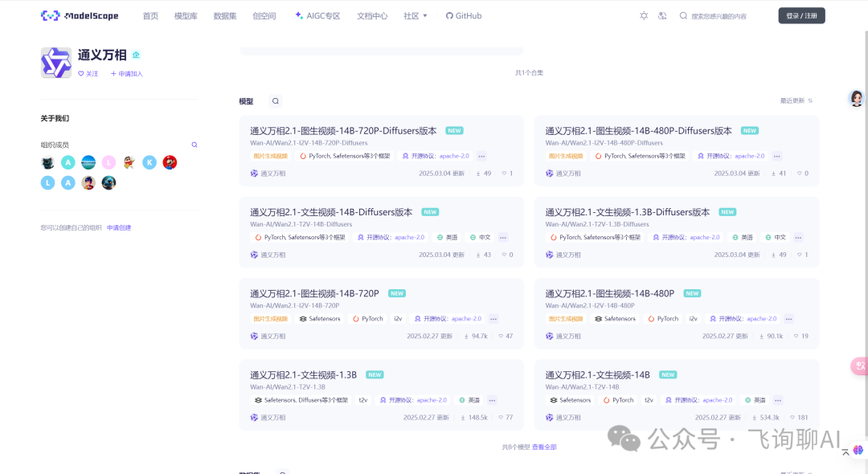The height and width of the screenshot is (474, 868).
Task: Click 图片生成视频 tag on 14B-720P-Diffusers card
Action: (x=270, y=156)
